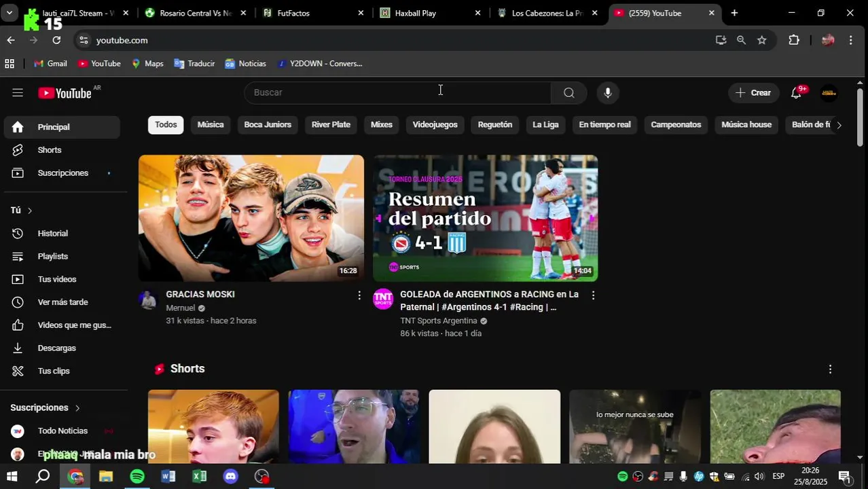Open Playlists in sidebar
The height and width of the screenshot is (489, 868).
tap(62, 257)
